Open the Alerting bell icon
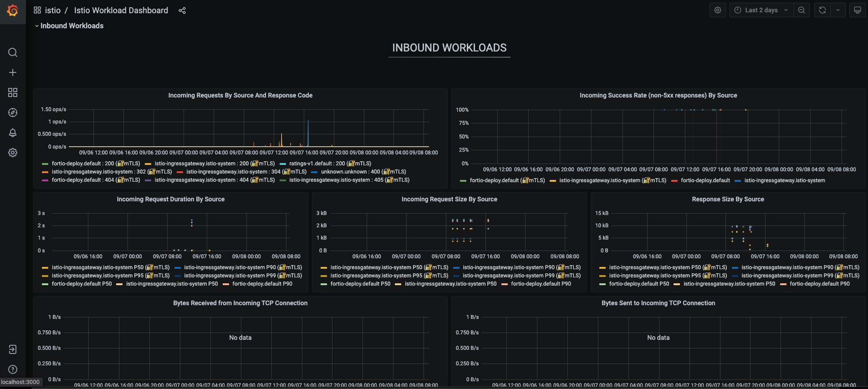 (x=13, y=133)
